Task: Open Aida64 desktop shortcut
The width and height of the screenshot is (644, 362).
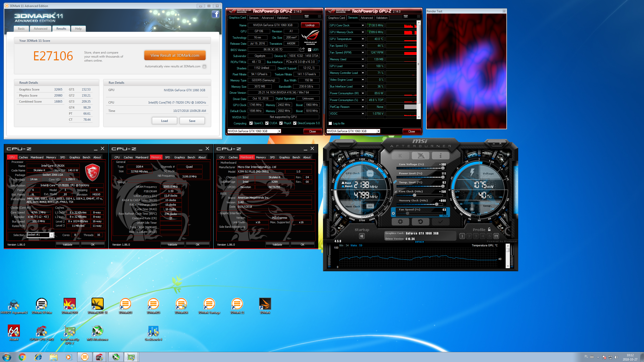Action: (14, 333)
